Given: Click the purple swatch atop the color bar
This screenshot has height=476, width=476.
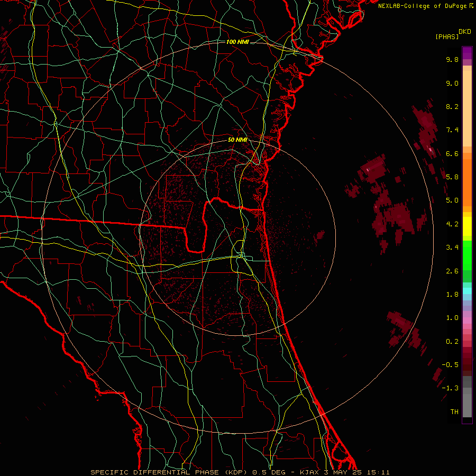Looking at the screenshot, I should (467, 53).
